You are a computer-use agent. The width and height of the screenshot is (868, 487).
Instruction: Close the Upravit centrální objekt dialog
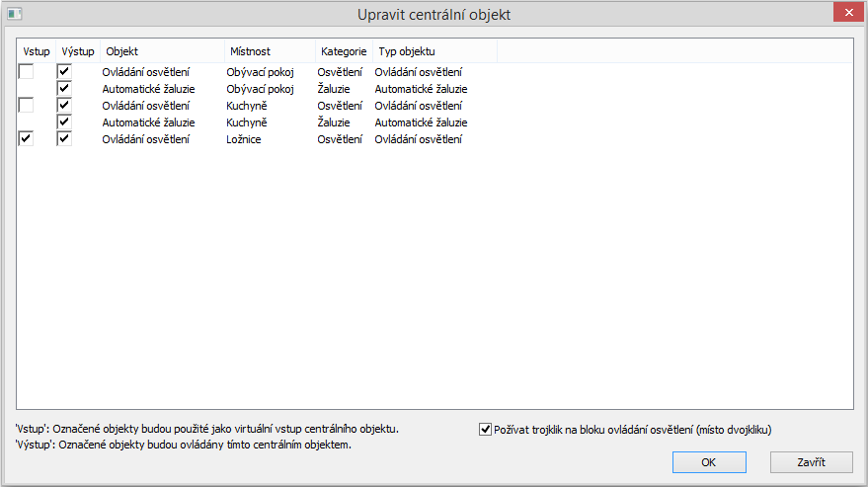(x=845, y=13)
